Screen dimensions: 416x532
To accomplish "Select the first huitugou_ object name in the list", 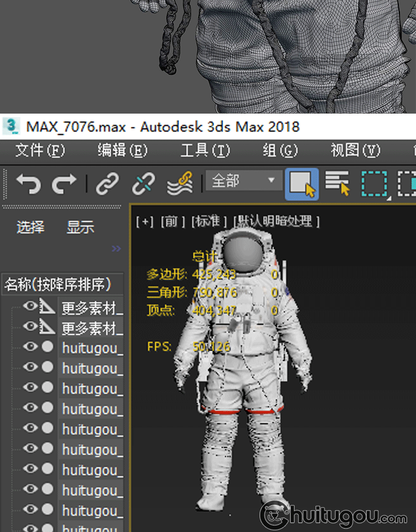I will (93, 349).
